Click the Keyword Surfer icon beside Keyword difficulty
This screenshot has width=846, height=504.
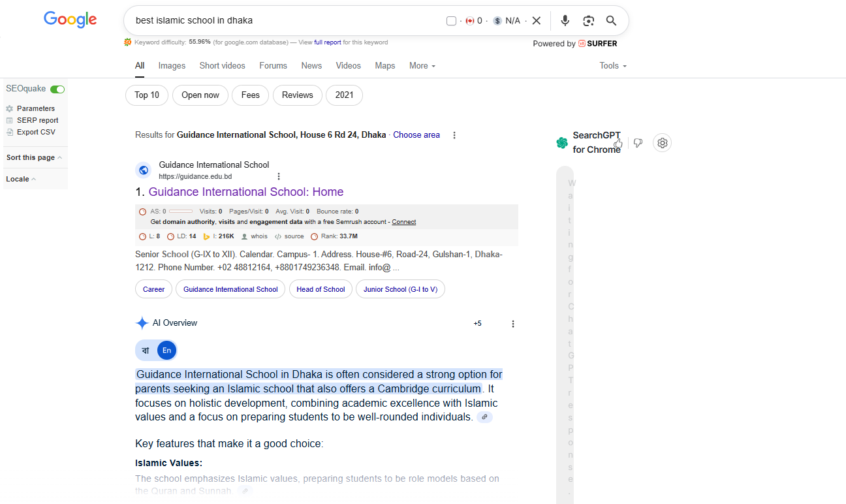(x=128, y=42)
